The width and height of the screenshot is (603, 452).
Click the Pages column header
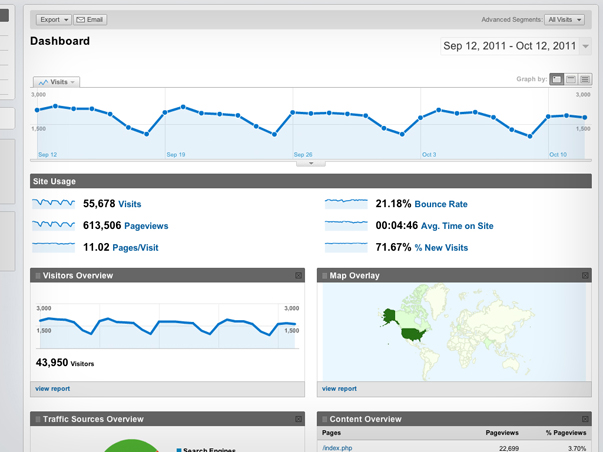(x=331, y=433)
